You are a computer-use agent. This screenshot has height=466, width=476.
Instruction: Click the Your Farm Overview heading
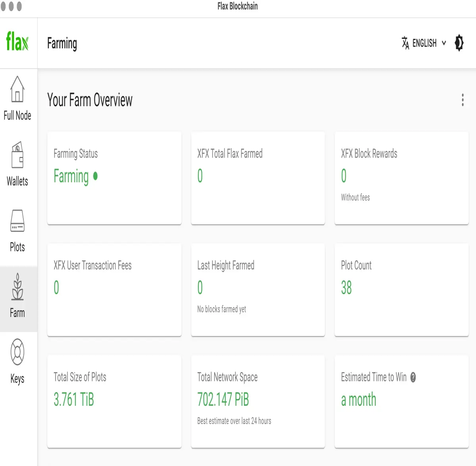click(x=90, y=100)
